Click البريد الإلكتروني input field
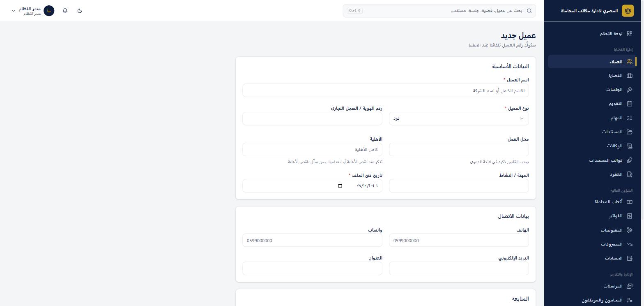The image size is (644, 306). click(x=459, y=269)
